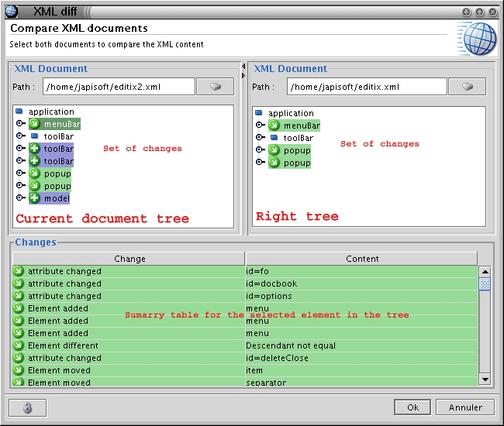Click the application root icon in right tree

[259, 113]
